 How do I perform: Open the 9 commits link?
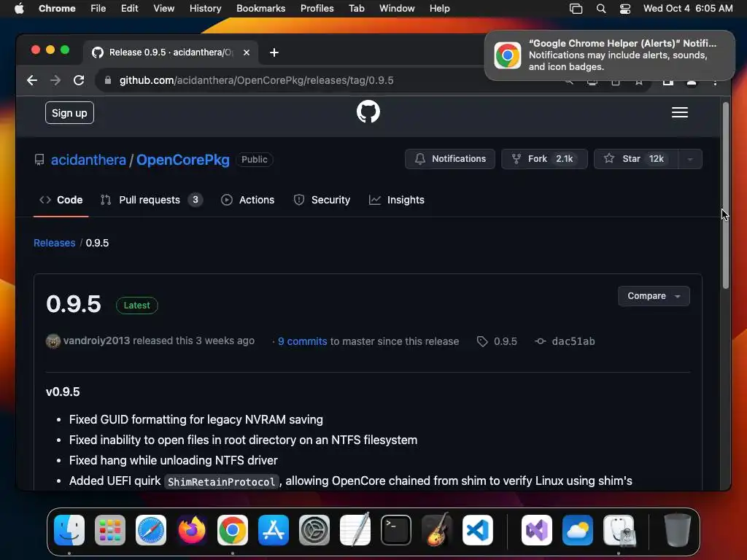click(x=303, y=341)
